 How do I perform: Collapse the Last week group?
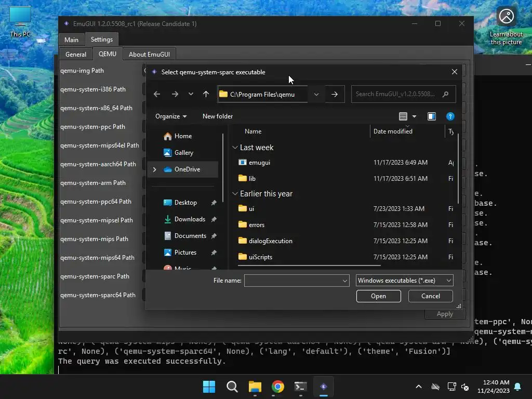point(235,148)
